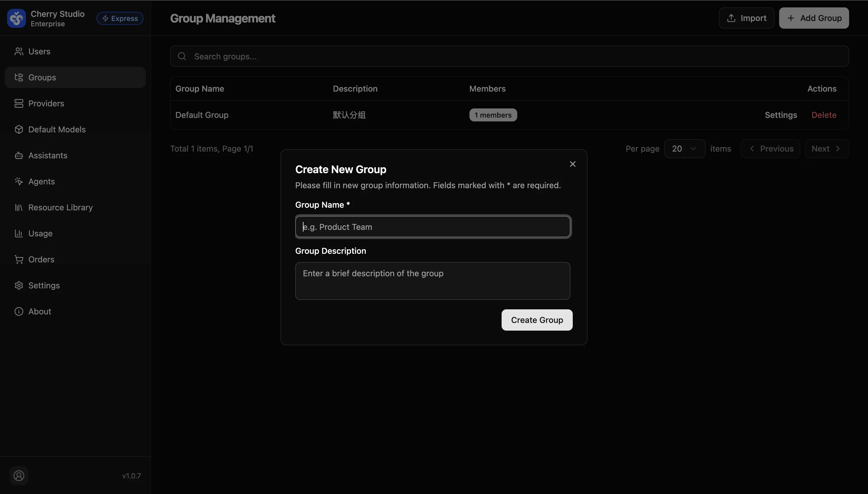Click the Next page button
The width and height of the screenshot is (868, 494).
pyautogui.click(x=827, y=149)
